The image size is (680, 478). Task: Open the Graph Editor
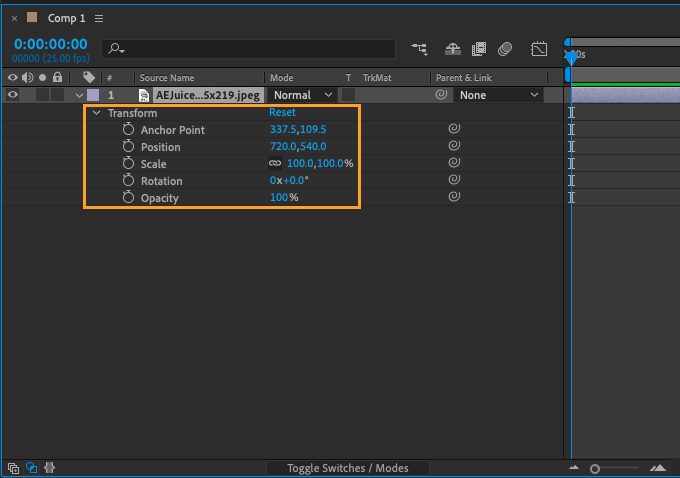tap(539, 48)
